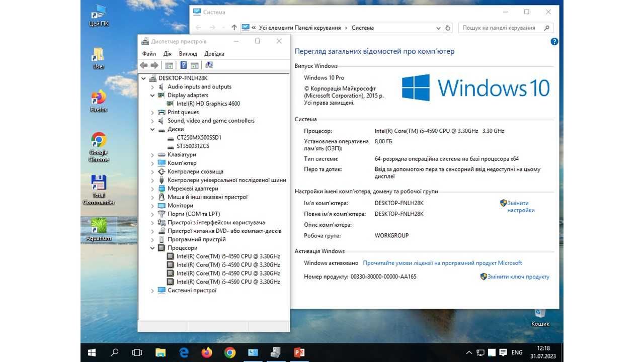
Task: Expand Мережеві адаптери node
Action: point(152,189)
